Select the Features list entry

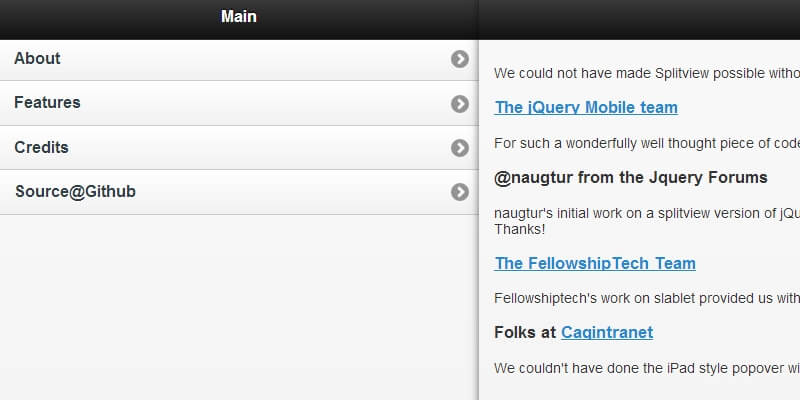48,103
